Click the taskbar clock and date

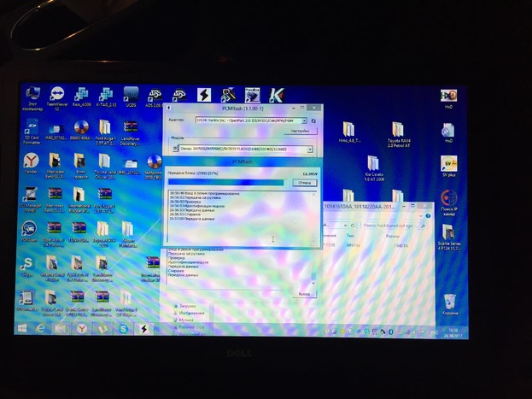(452, 330)
